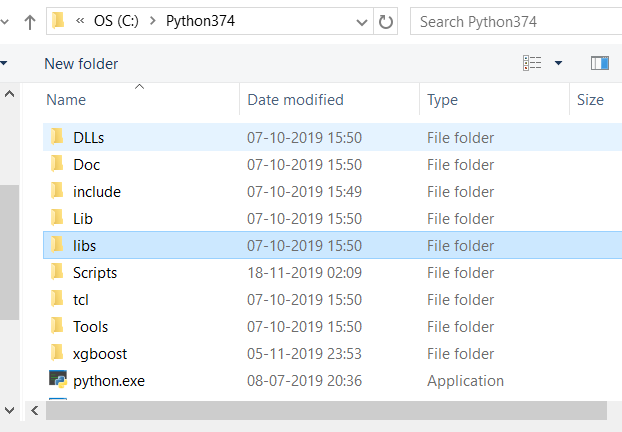
Task: Open the recent locations chevron
Action: [4, 21]
